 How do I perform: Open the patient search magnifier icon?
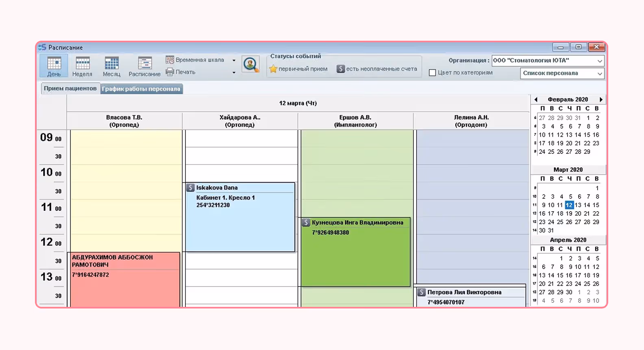(x=250, y=64)
